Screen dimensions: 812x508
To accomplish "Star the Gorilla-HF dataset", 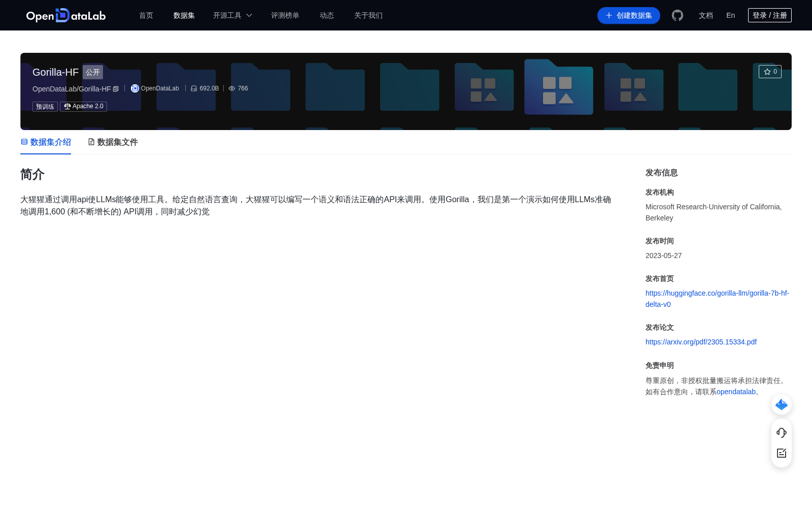I will tap(770, 72).
